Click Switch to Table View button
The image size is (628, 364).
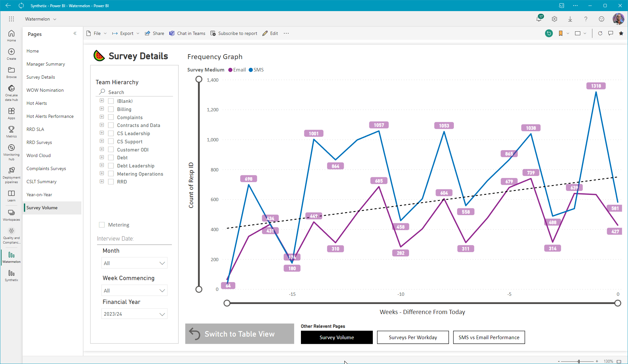pyautogui.click(x=240, y=334)
